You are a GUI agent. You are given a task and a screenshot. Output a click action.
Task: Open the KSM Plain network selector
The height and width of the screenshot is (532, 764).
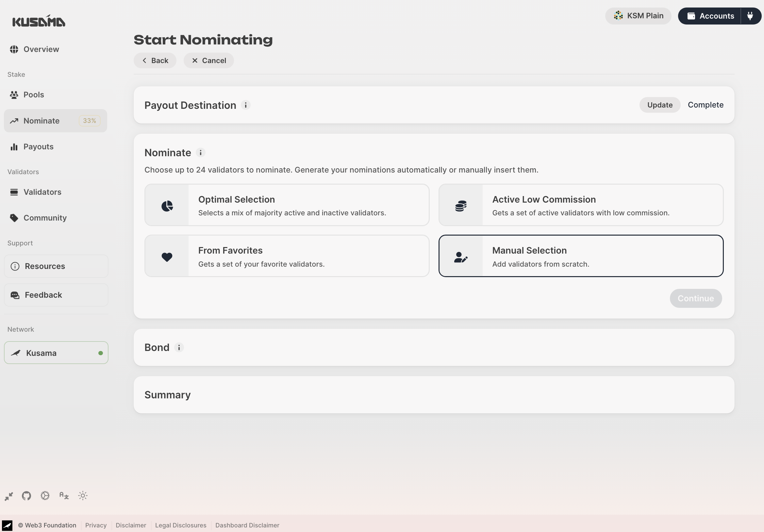pyautogui.click(x=638, y=16)
